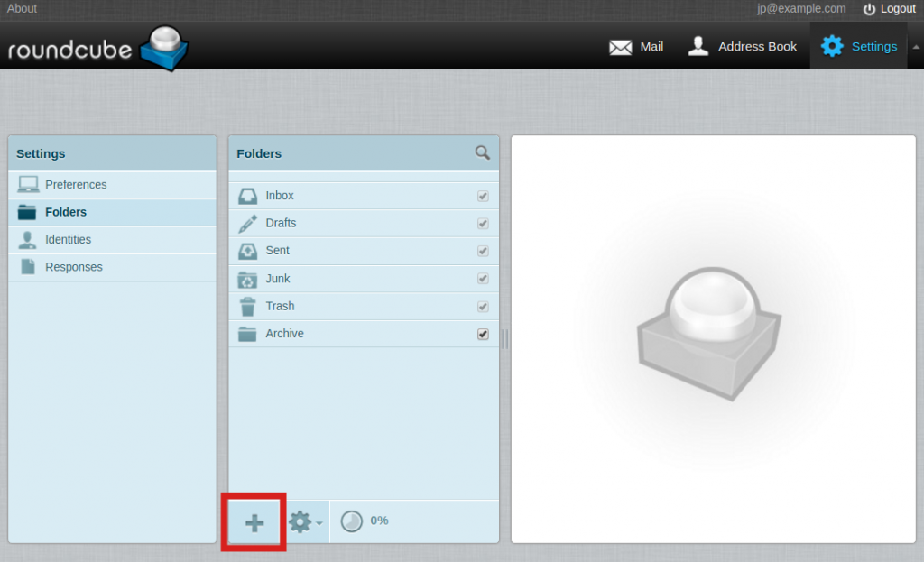Uncheck the Archive subscription checkbox
Screen dimensions: 924x562
pyautogui.click(x=484, y=334)
